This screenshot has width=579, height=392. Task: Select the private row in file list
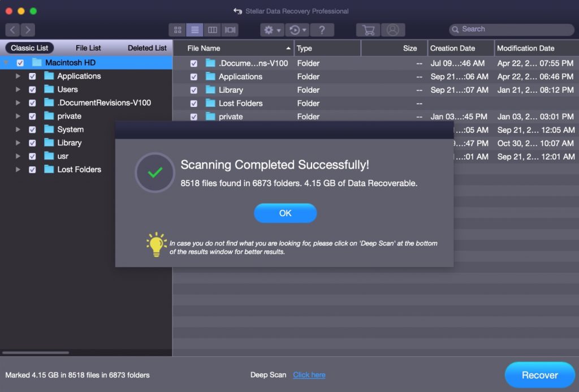tap(375, 117)
